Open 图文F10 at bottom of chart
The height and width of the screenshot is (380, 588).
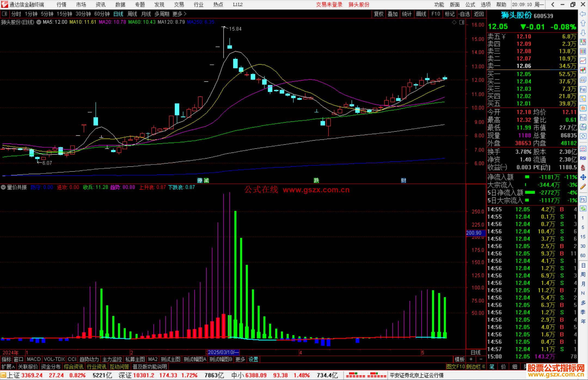pyautogui.click(x=455, y=367)
